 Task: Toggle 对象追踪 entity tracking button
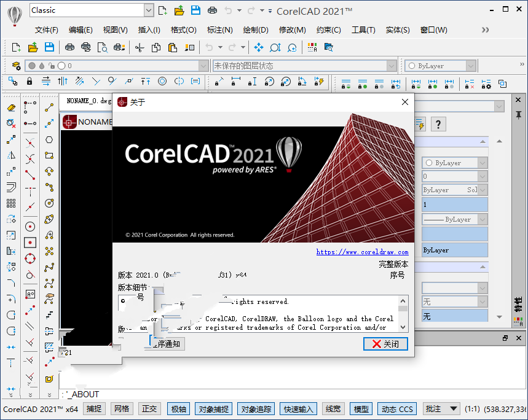pyautogui.click(x=256, y=409)
